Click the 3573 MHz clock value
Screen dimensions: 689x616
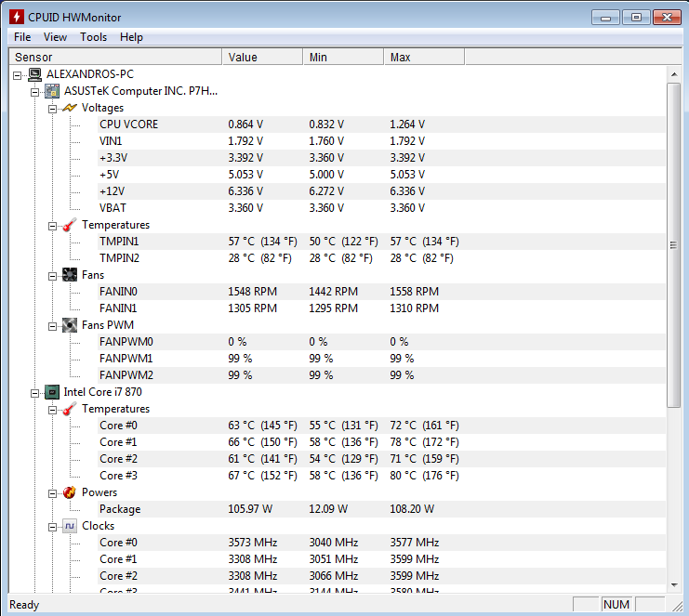tap(253, 543)
